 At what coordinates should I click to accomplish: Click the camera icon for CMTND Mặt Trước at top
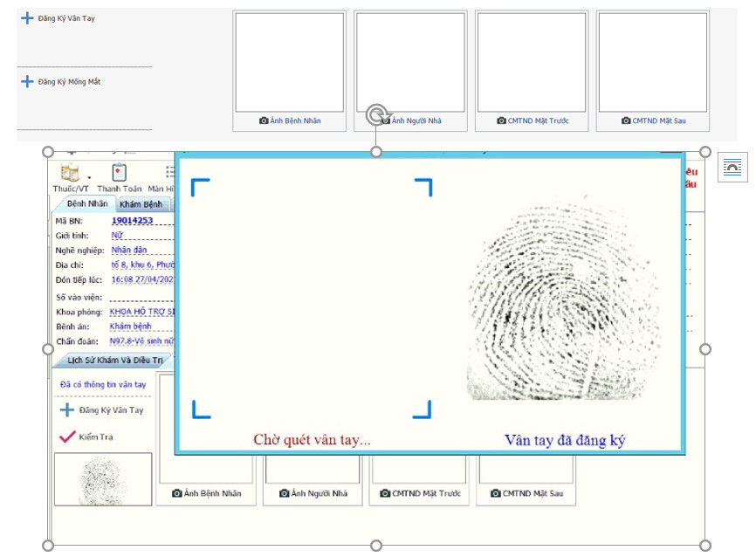pos(501,120)
